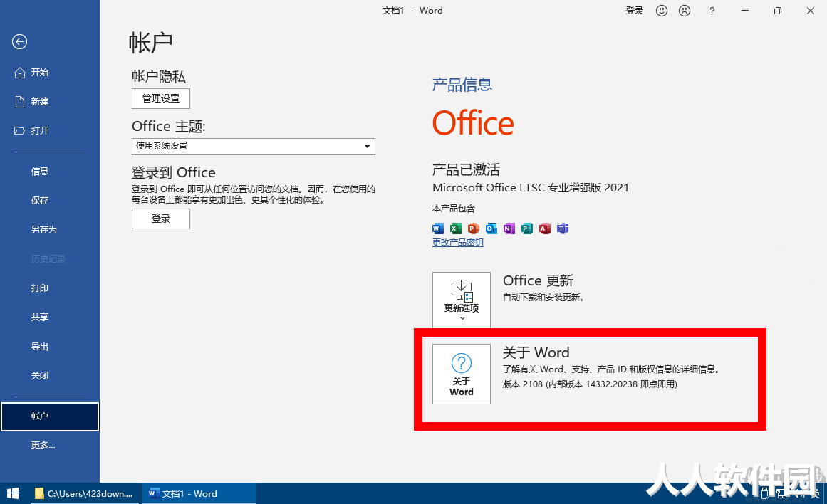Switch to C:\Users\423down taskbar window
Image resolution: width=827 pixels, height=504 pixels.
[x=84, y=493]
